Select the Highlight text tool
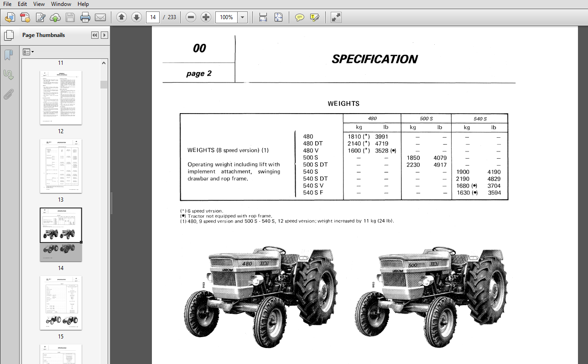588x364 pixels. tap(314, 17)
